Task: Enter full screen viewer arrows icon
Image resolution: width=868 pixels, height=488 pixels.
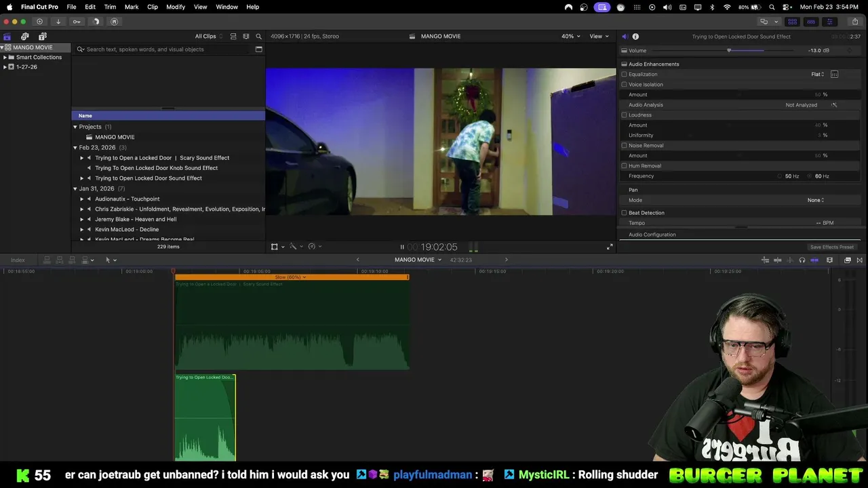Action: coord(610,247)
